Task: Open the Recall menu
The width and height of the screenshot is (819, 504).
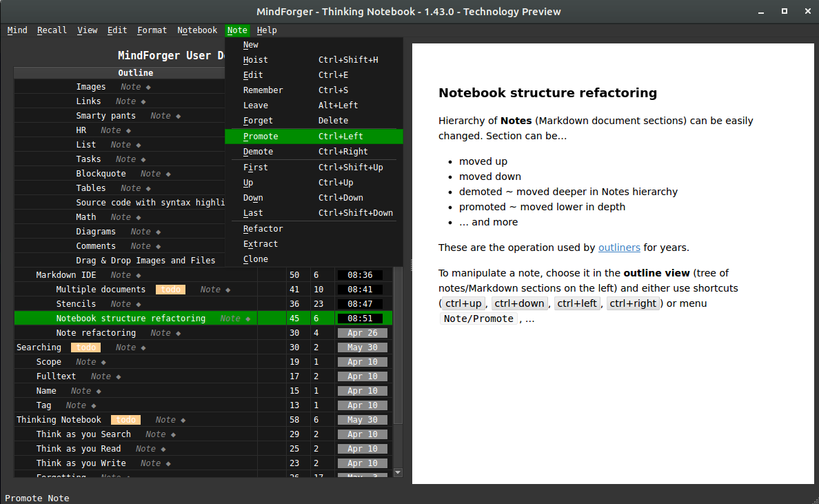Action: click(x=52, y=30)
